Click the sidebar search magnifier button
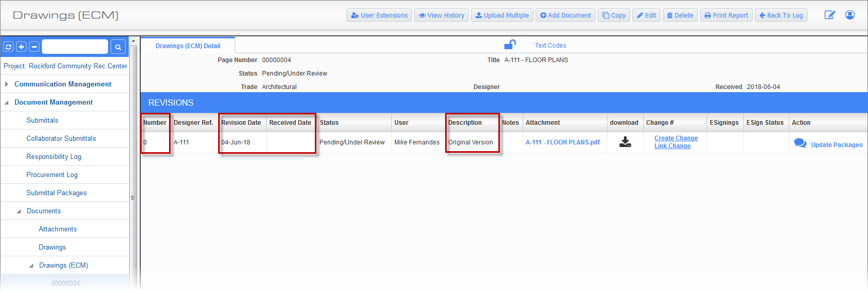 pyautogui.click(x=118, y=47)
